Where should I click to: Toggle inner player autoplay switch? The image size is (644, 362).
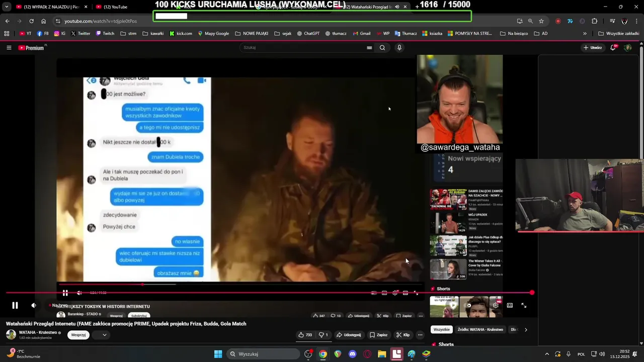(373, 293)
